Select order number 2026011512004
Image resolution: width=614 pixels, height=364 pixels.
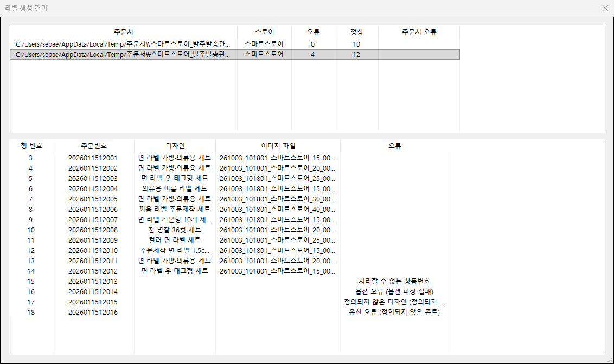[93, 189]
